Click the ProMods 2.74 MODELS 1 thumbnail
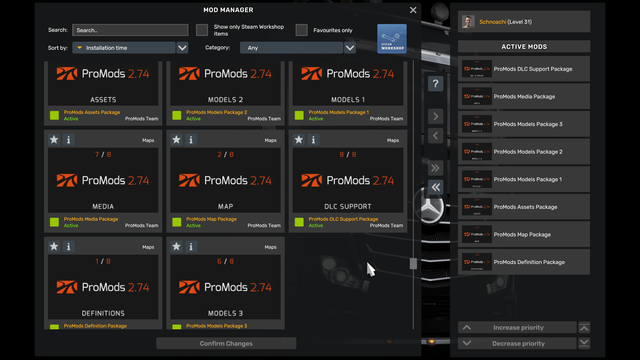 click(348, 84)
